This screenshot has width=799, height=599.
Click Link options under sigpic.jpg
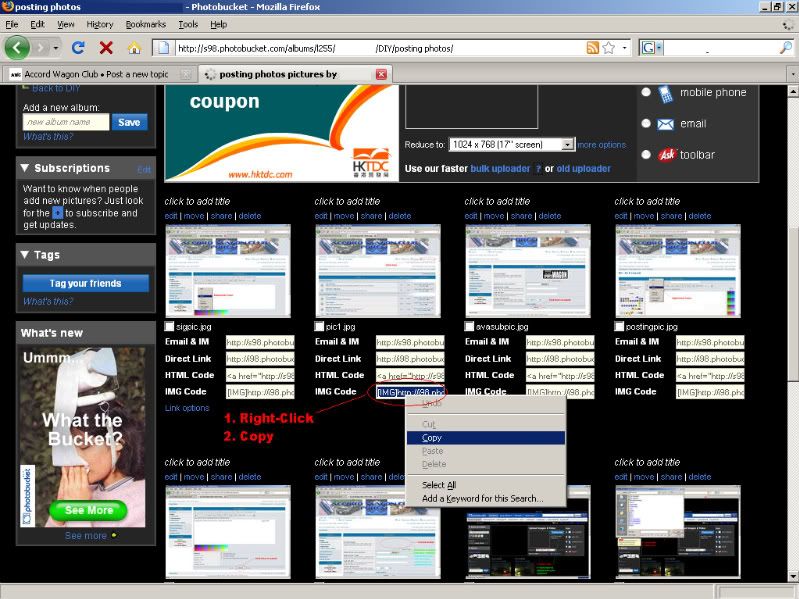187,408
